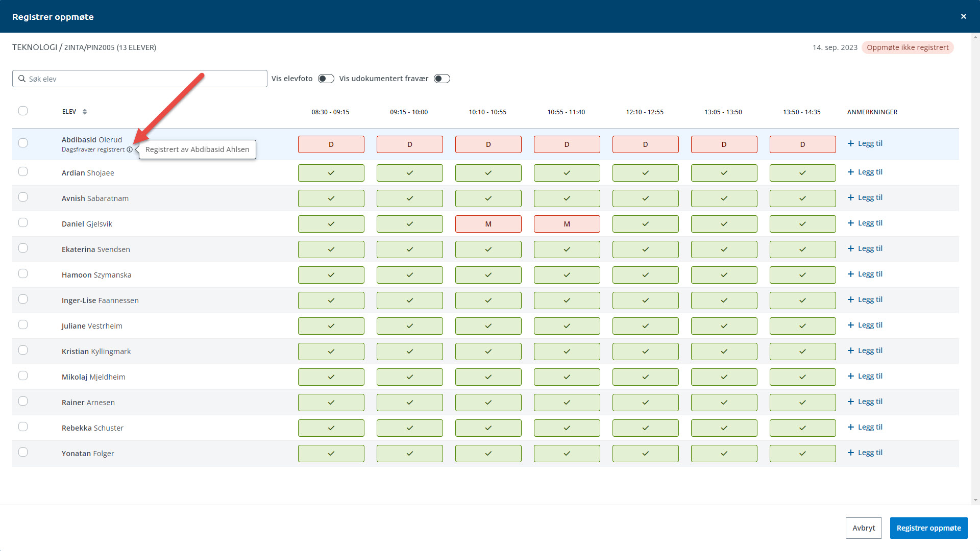Toggle attendance 13:50 cell for Juliane Vestrheim
The height and width of the screenshot is (551, 980).
pos(803,326)
